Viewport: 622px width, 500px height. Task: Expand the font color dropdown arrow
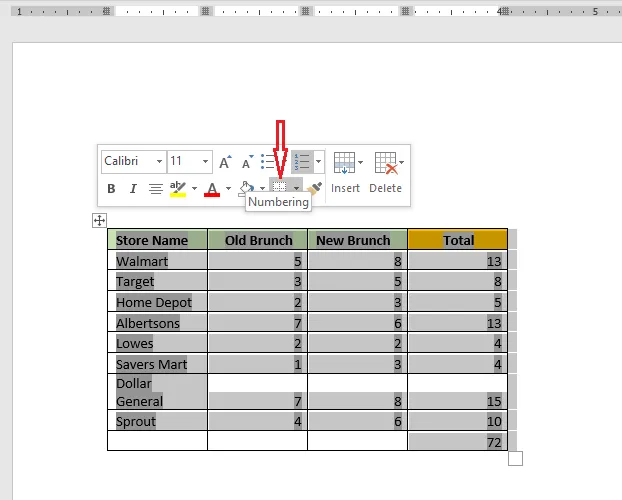point(228,188)
